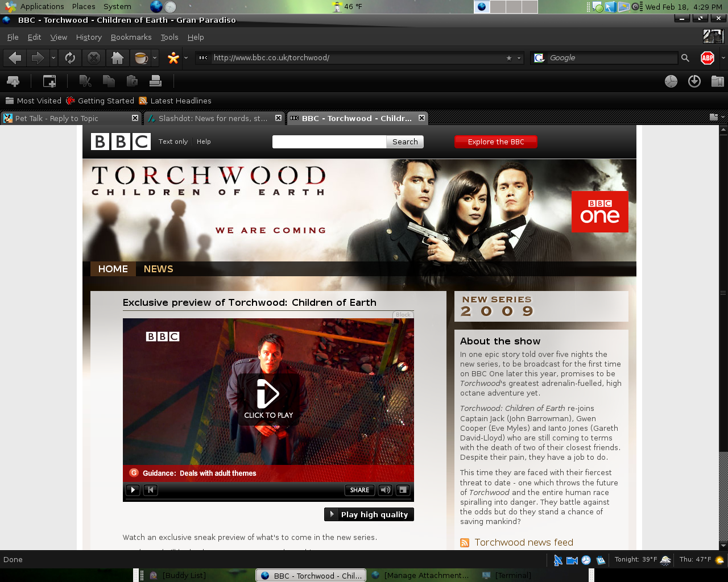Screen dimensions: 728x582
Task: Click the HOME navigation tab
Action: [x=113, y=269]
